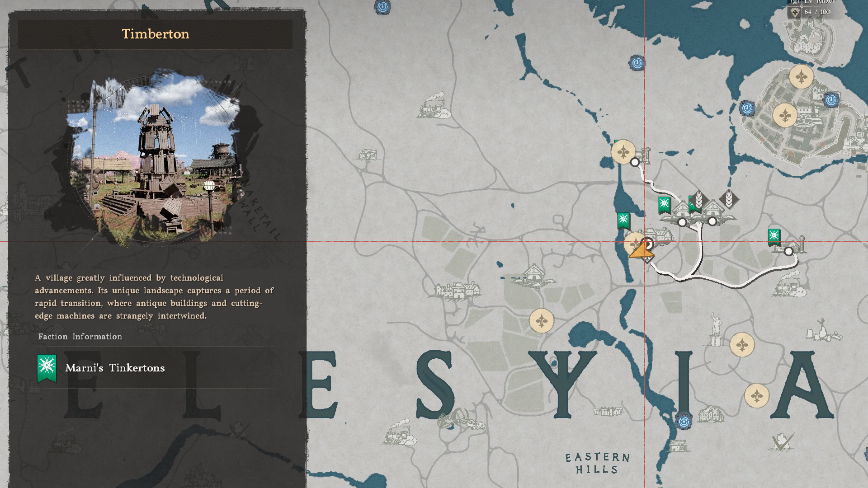Viewport: 868px width, 488px height.
Task: Select upper fleur-de-lis marker inside walled city
Action: [x=801, y=77]
